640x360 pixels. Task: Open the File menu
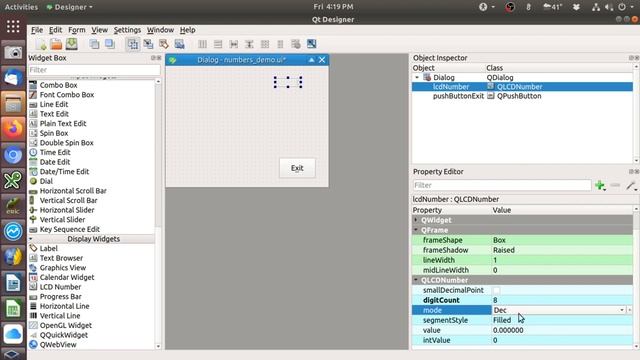click(37, 30)
